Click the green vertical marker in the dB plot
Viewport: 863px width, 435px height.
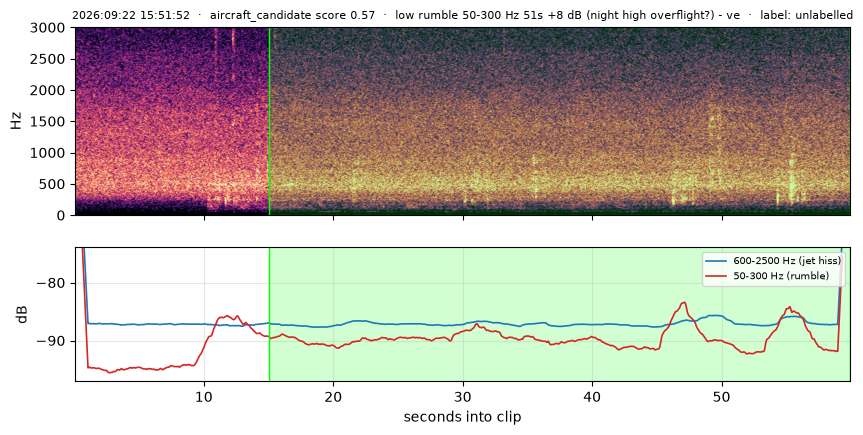coord(269,314)
